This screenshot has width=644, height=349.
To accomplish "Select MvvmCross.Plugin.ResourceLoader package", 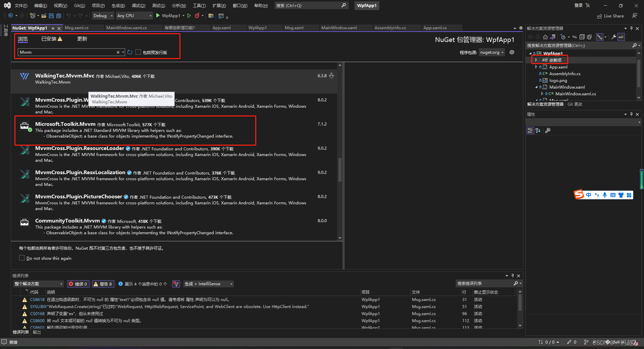I will 174,154.
